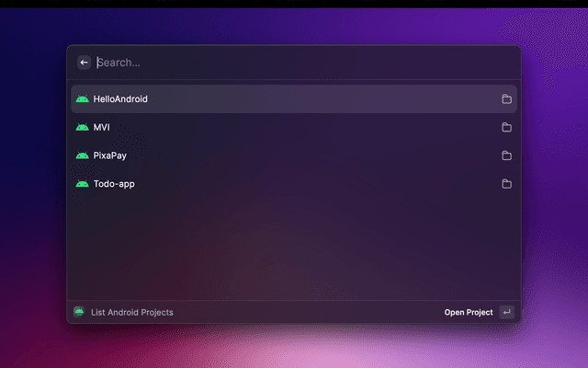The width and height of the screenshot is (588, 368).
Task: Select the HelloAndroid project name
Action: point(120,99)
